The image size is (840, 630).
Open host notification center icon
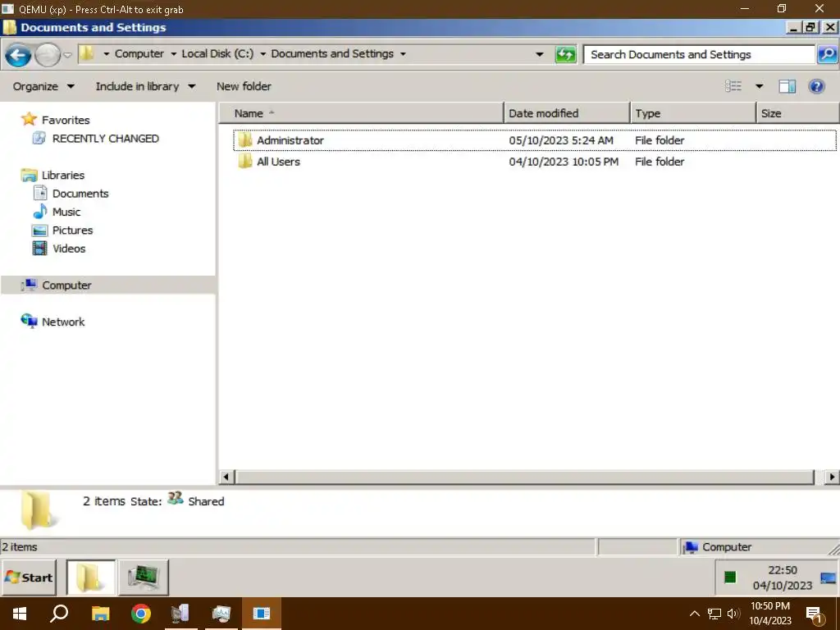pos(815,615)
